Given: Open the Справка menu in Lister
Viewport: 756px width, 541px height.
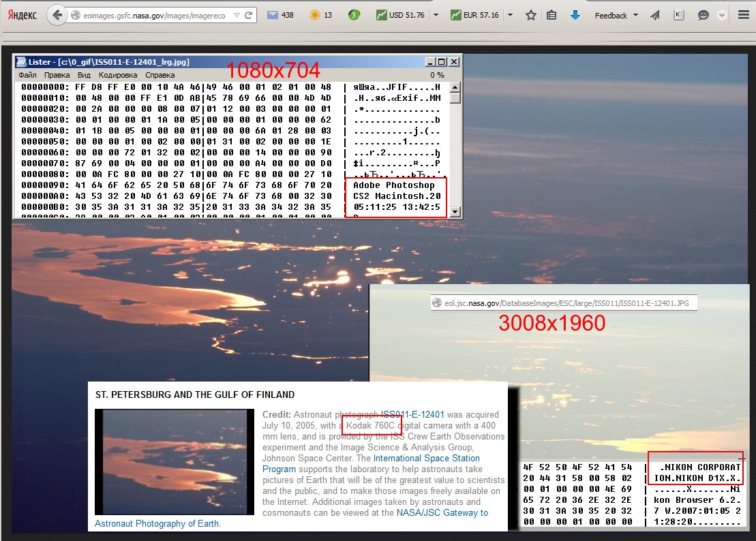Looking at the screenshot, I should [160, 75].
